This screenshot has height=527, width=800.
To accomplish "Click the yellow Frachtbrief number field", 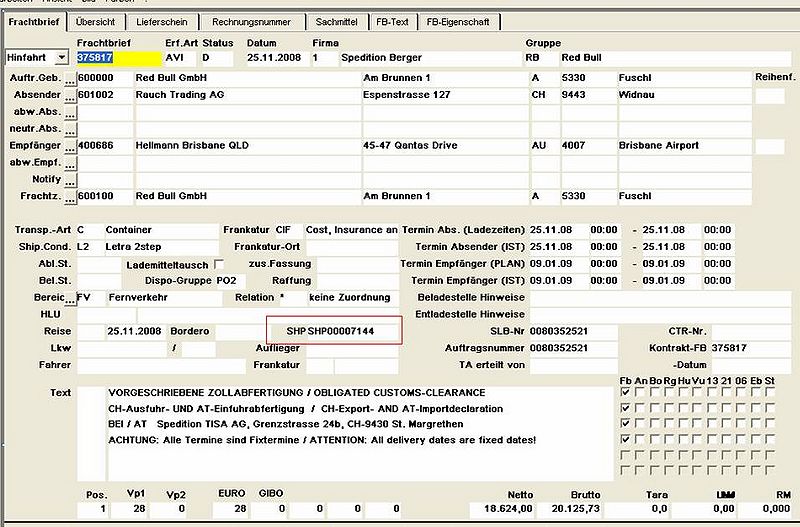I will click(119, 58).
